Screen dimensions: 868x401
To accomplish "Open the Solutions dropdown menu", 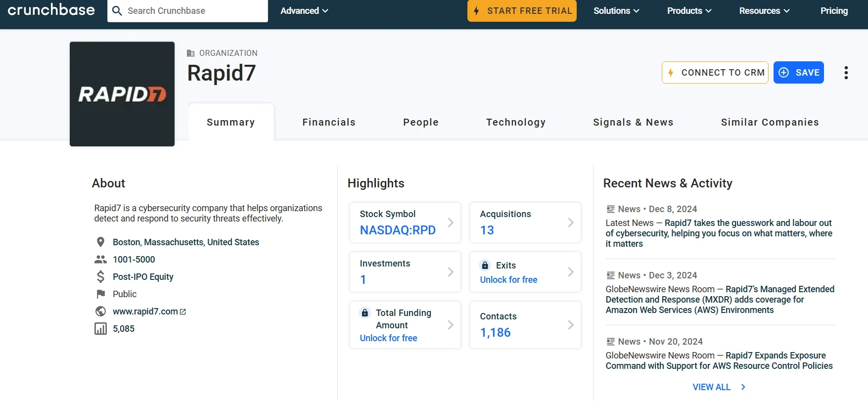I will click(x=616, y=11).
